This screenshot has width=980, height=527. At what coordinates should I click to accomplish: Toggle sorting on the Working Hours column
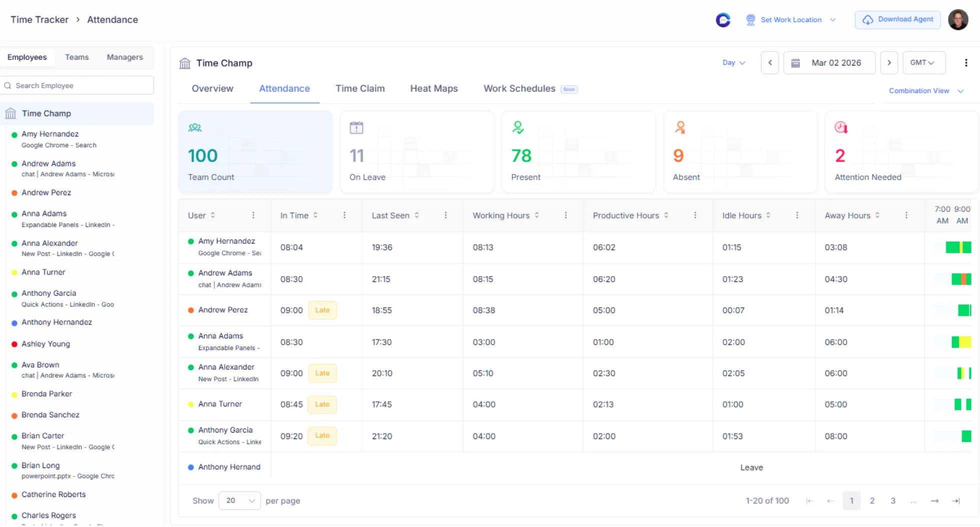[x=536, y=215]
